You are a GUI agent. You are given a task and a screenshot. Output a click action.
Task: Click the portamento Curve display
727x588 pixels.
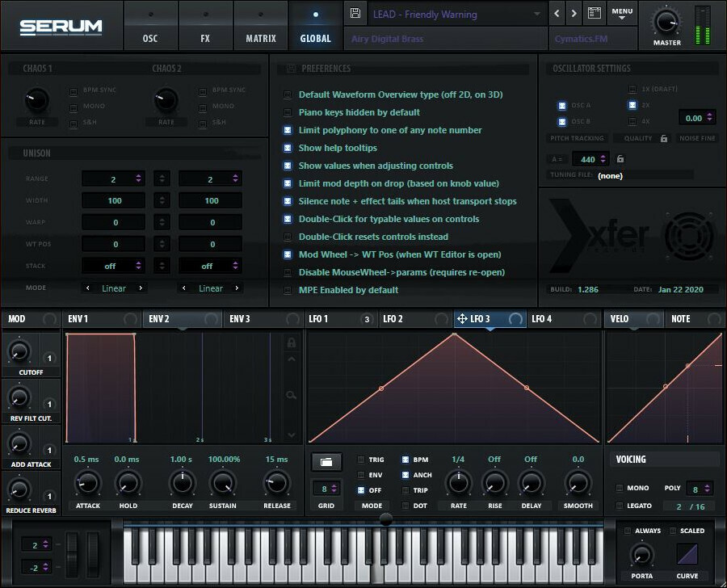687,554
